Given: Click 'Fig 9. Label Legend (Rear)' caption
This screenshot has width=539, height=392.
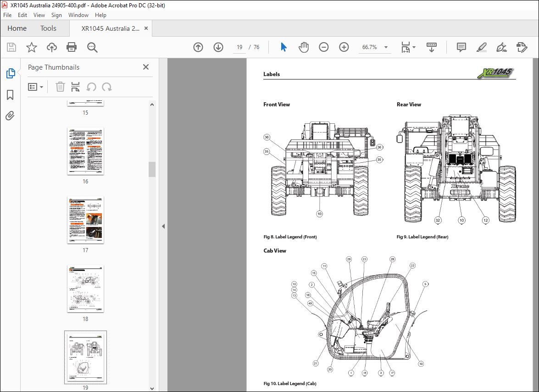Looking at the screenshot, I should pos(422,237).
